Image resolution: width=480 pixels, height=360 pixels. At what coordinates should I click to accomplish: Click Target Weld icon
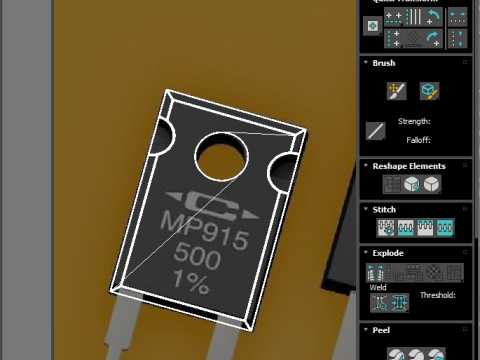[380, 303]
